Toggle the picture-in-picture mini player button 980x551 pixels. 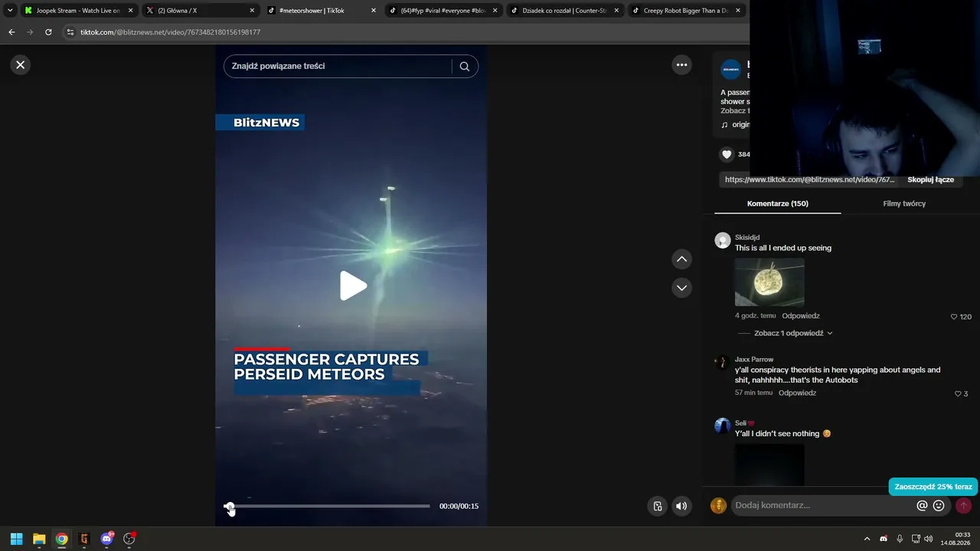coord(657,506)
